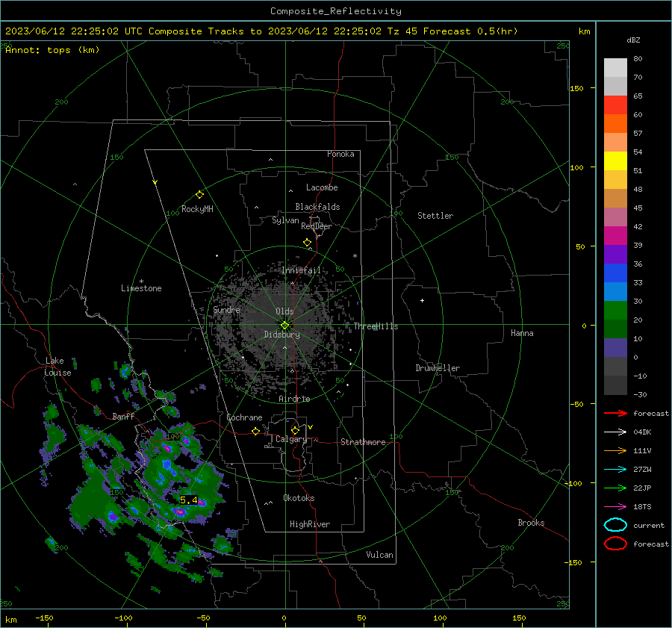Click the cyan current ellipse legend icon

click(x=615, y=525)
